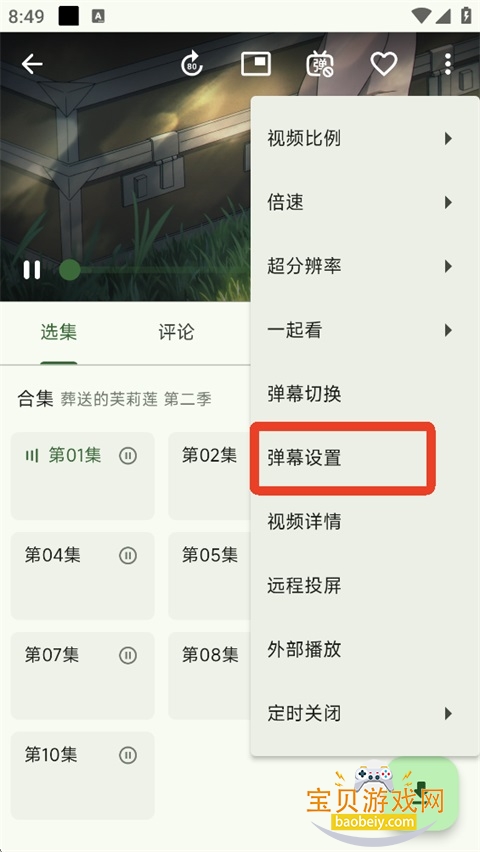Click the green progress slider handle
The image size is (480, 852).
(70, 270)
